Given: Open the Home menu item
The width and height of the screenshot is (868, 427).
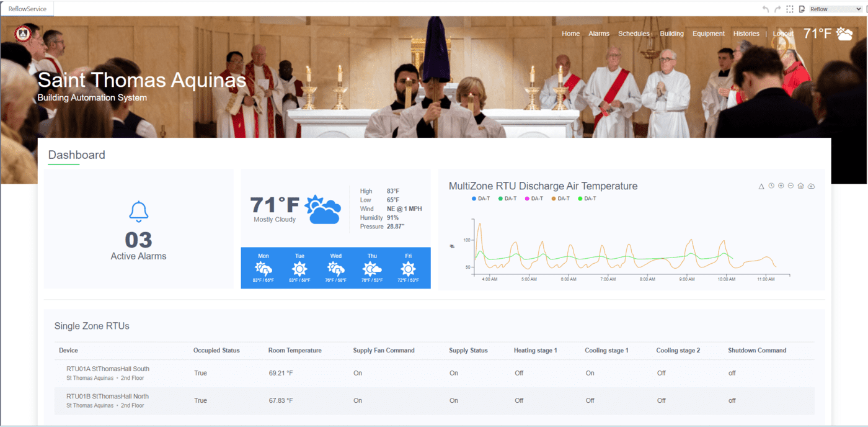Looking at the screenshot, I should click(571, 34).
